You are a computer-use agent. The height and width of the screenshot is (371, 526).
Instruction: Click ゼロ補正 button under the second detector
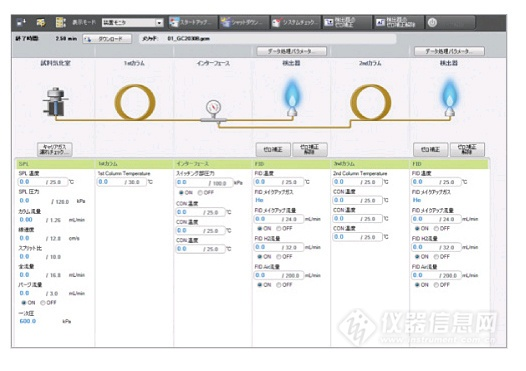point(431,150)
